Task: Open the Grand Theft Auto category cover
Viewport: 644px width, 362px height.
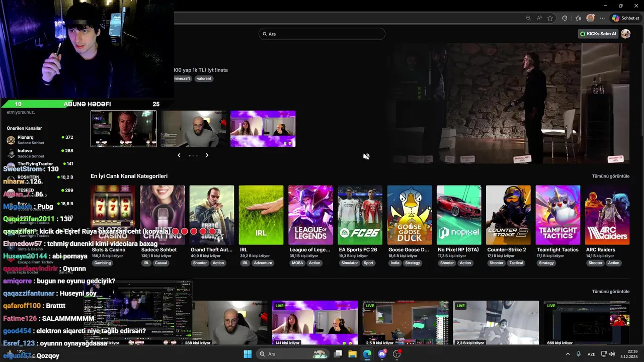Action: pos(212,215)
